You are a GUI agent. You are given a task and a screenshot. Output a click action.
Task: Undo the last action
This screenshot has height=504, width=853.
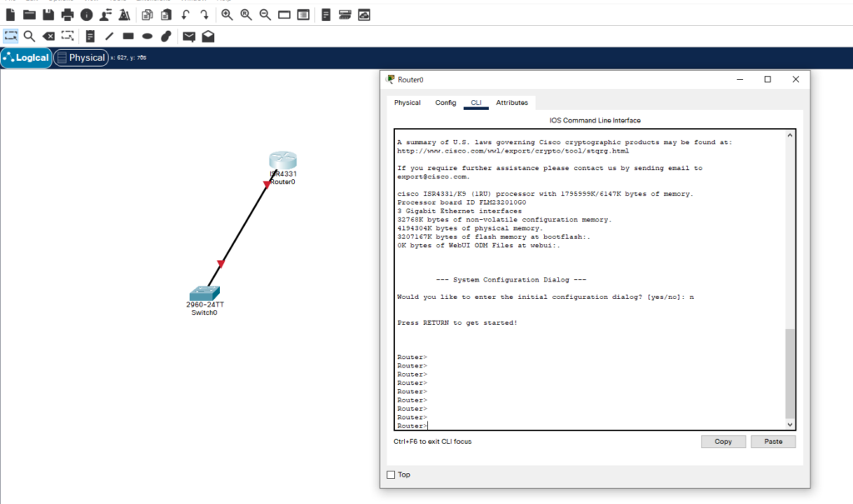(x=186, y=15)
